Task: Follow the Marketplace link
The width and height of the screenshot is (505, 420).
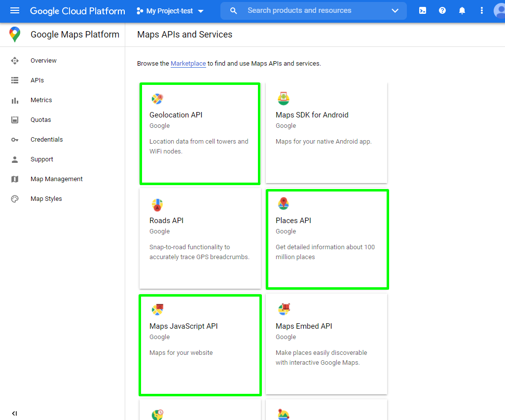Action: (x=188, y=64)
